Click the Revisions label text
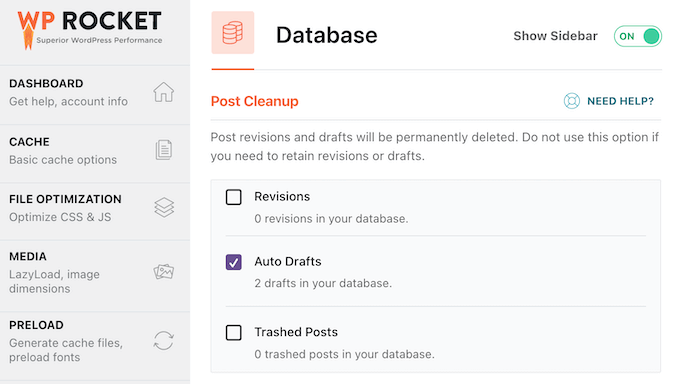Image resolution: width=680 pixels, height=384 pixels. tap(282, 197)
